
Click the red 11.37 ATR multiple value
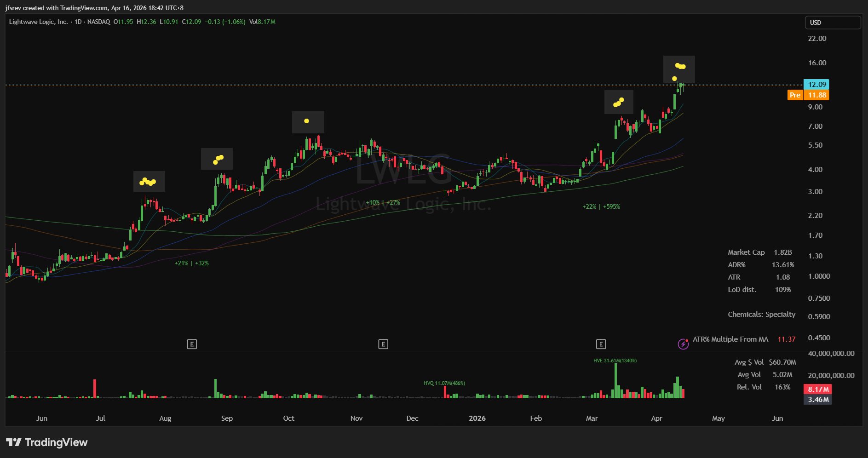[787, 339]
